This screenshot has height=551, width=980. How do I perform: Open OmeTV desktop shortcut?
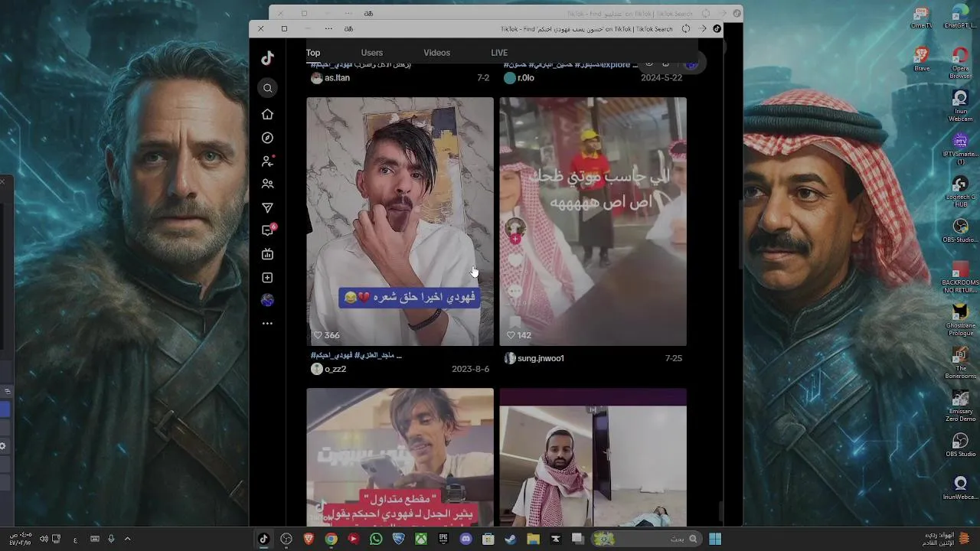click(922, 18)
